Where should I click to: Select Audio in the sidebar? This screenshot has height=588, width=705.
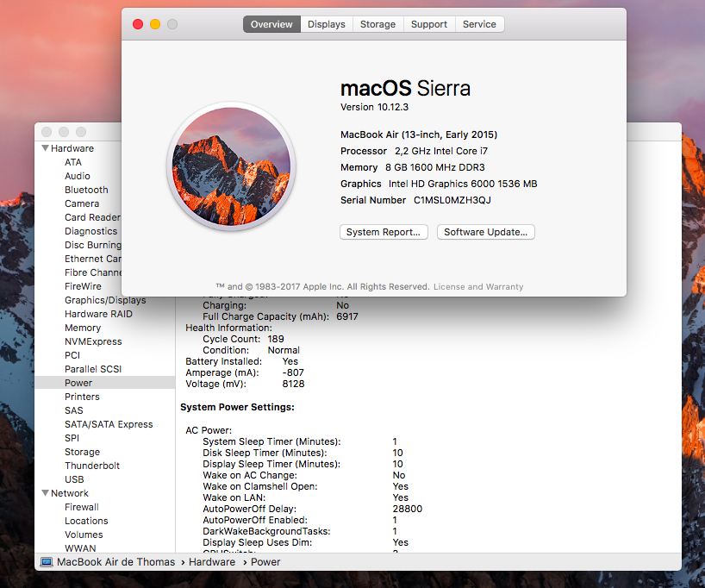[78, 176]
